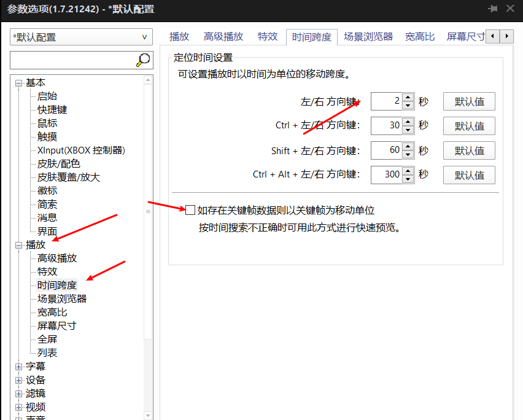Select 简索 in the settings tree
523x420 pixels.
click(47, 204)
